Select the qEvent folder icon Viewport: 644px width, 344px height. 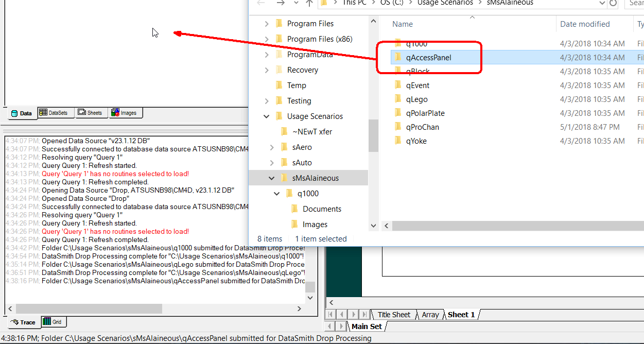click(397, 85)
